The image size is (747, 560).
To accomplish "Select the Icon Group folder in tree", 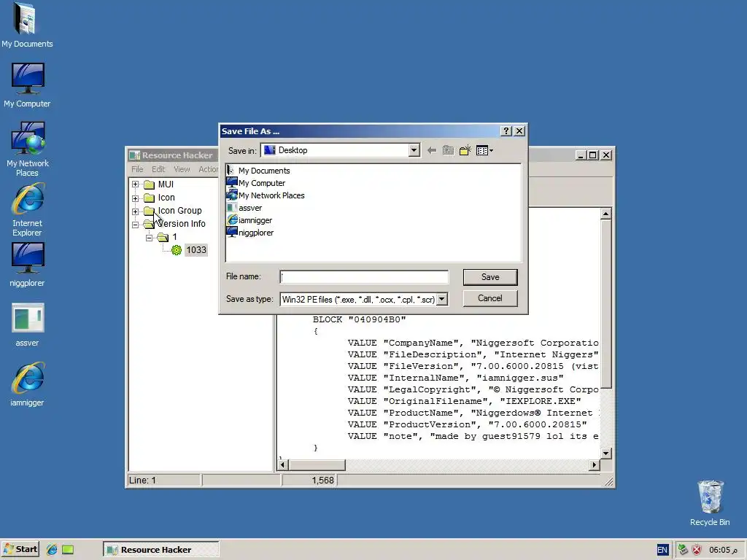I will click(x=173, y=211).
